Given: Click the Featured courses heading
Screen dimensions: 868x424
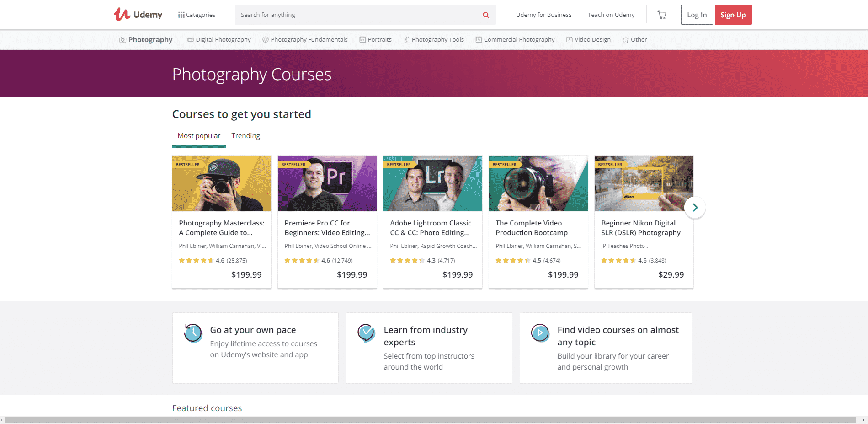Looking at the screenshot, I should tap(207, 408).
